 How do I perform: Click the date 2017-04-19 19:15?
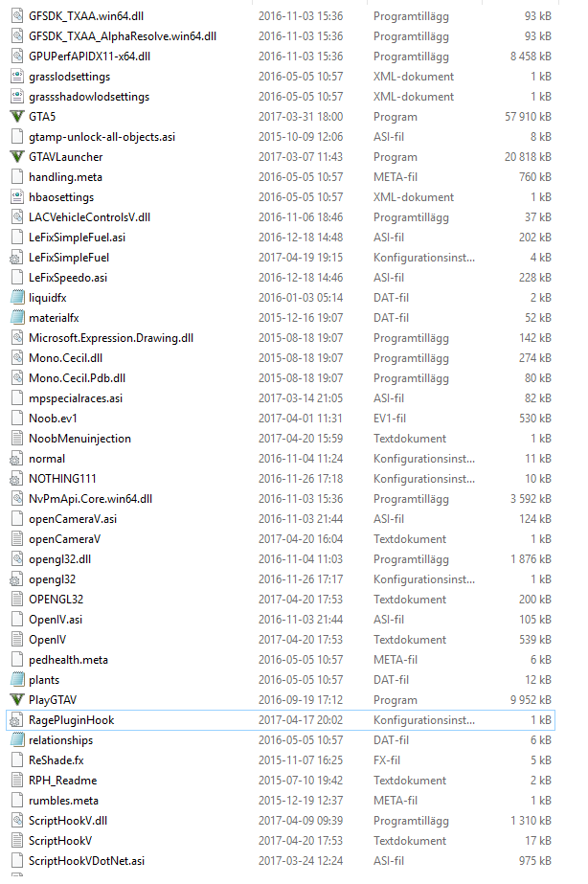[x=301, y=258]
